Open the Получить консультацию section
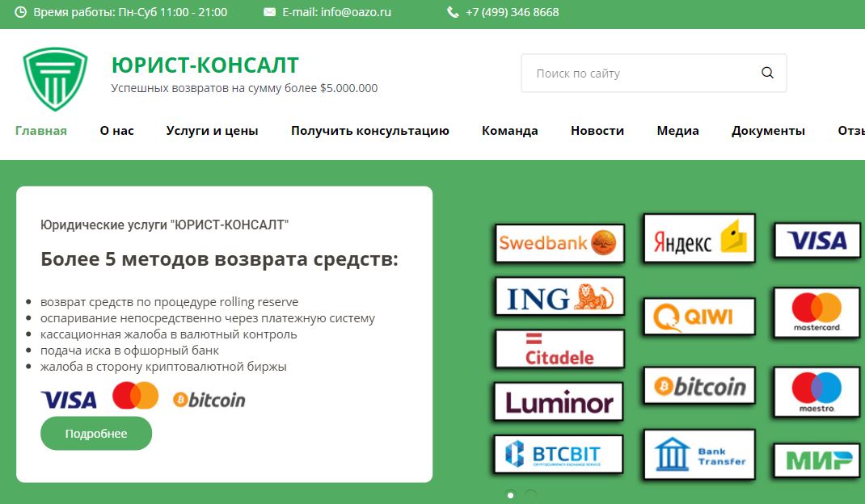The width and height of the screenshot is (865, 504). 369,130
